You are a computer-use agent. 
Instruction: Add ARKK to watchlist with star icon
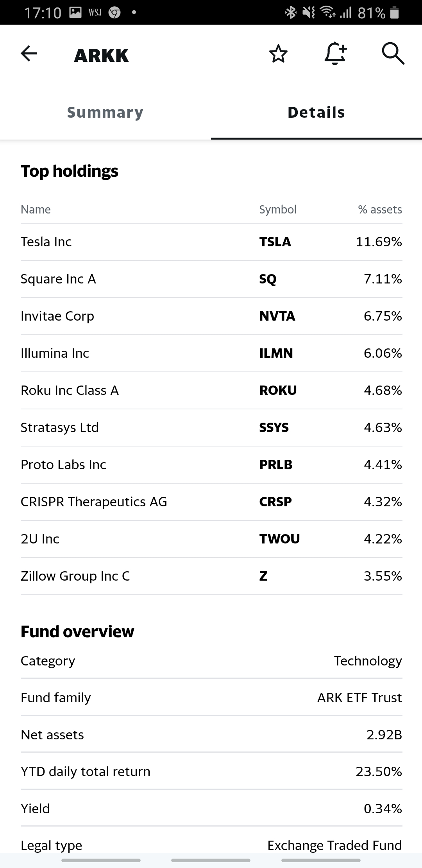pyautogui.click(x=278, y=54)
